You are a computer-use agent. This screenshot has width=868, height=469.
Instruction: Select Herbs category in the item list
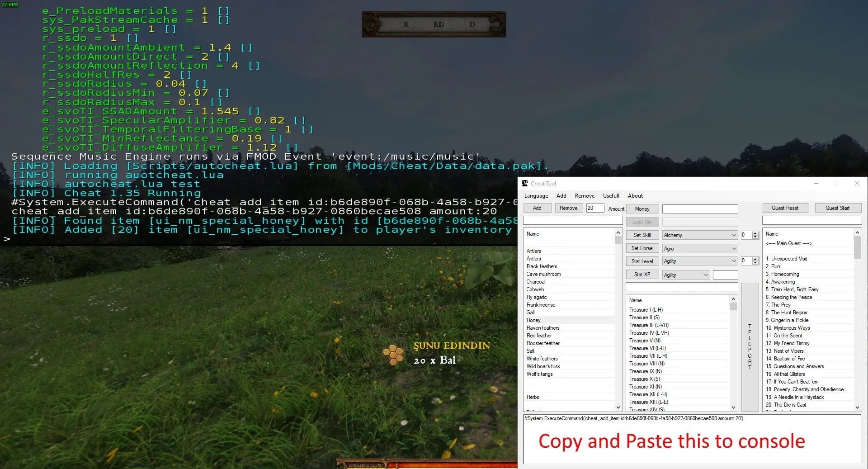(569, 397)
